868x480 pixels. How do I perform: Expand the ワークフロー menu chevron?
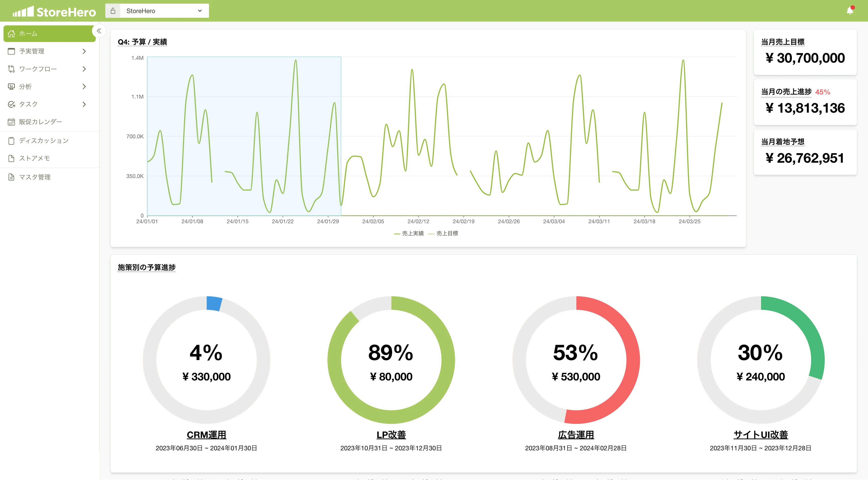pos(84,69)
